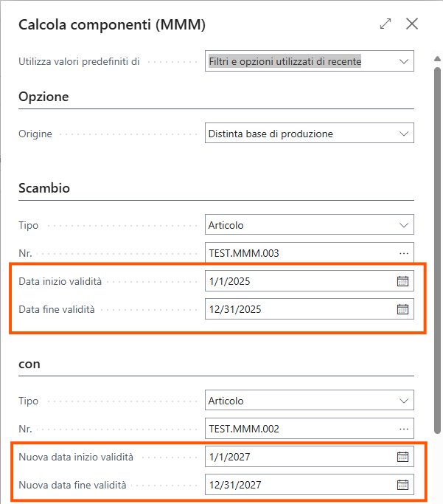
Task: Focus the Nuova data fine validità field
Action: pyautogui.click(x=299, y=485)
